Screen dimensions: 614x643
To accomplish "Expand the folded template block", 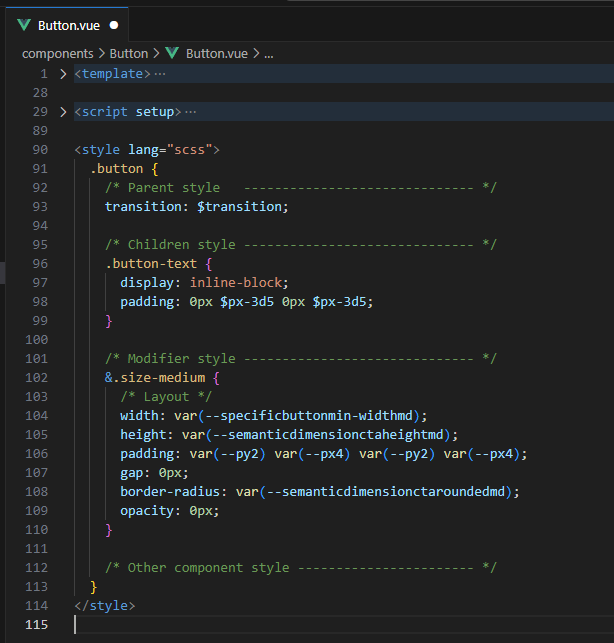I will [x=63, y=74].
